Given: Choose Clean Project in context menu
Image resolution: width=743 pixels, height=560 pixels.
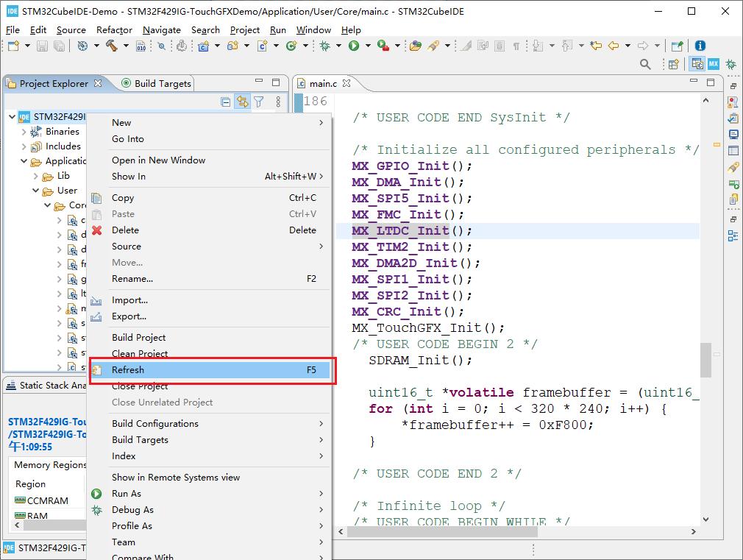Looking at the screenshot, I should [x=140, y=353].
